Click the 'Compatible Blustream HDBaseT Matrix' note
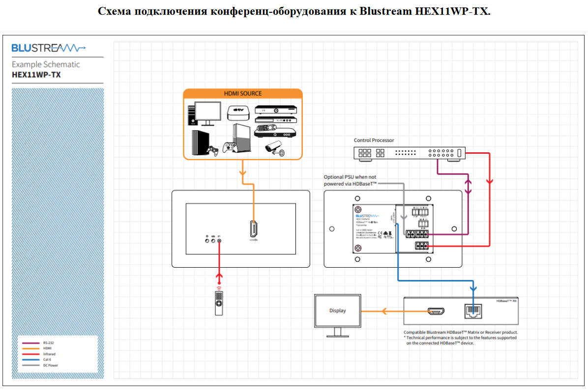Viewport: 588px width, 391px height. (x=461, y=332)
